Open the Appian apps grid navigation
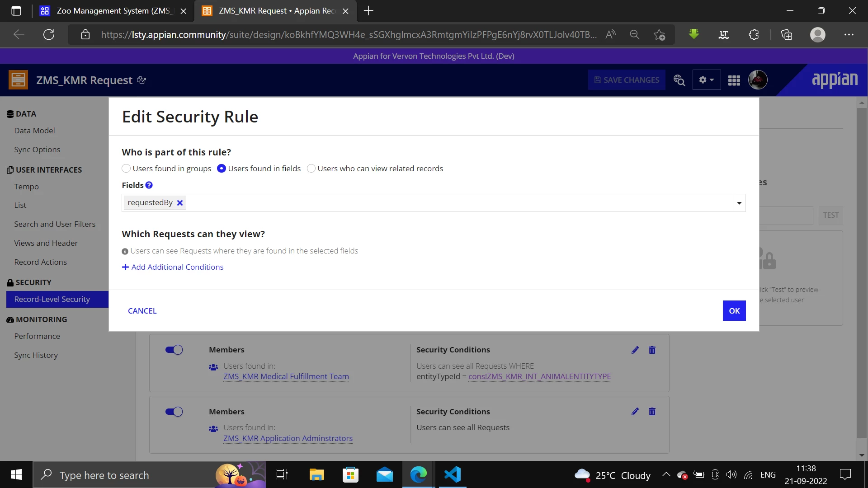 [734, 80]
